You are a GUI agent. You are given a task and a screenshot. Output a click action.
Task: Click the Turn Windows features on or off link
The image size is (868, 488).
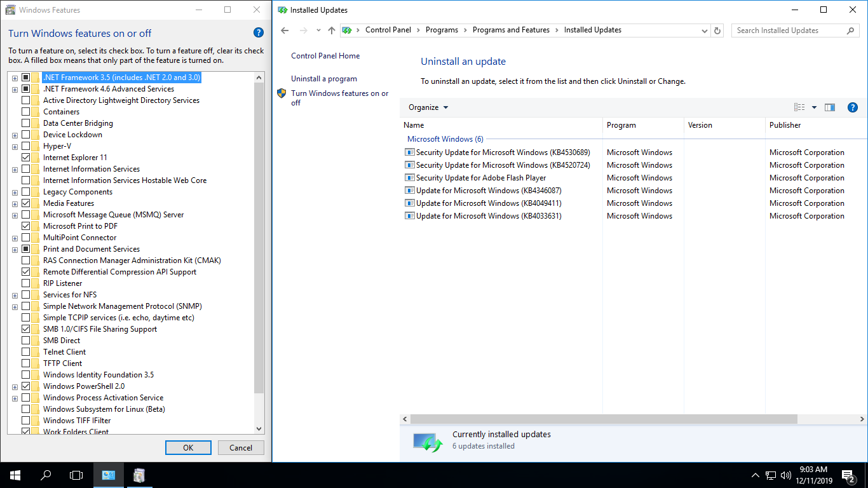click(340, 98)
